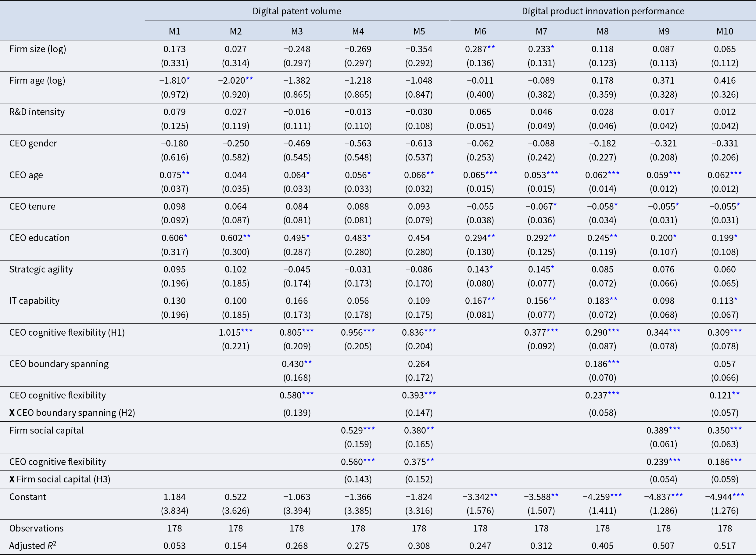Select the R&D intensity row label
This screenshot has height=555, width=756.
pyautogui.click(x=37, y=112)
